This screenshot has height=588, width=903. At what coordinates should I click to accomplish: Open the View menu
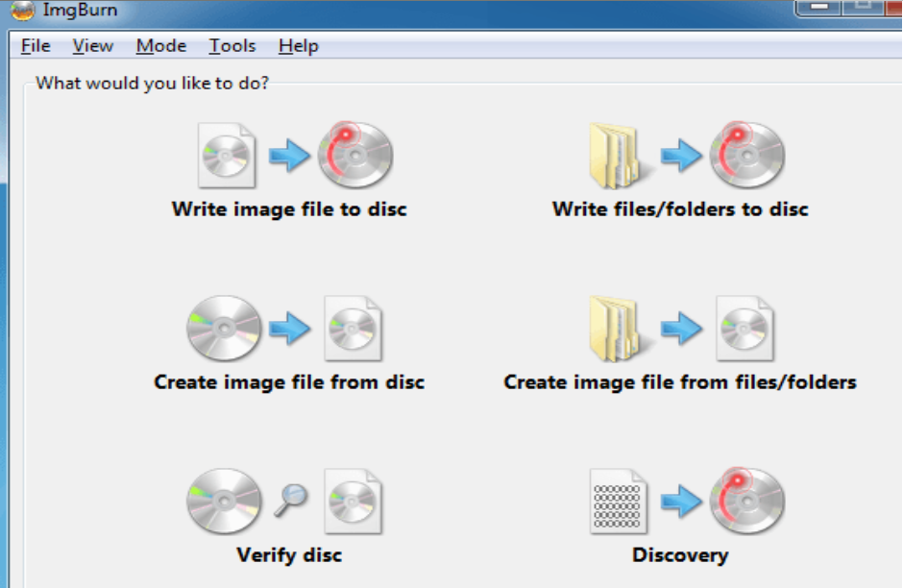click(x=93, y=46)
